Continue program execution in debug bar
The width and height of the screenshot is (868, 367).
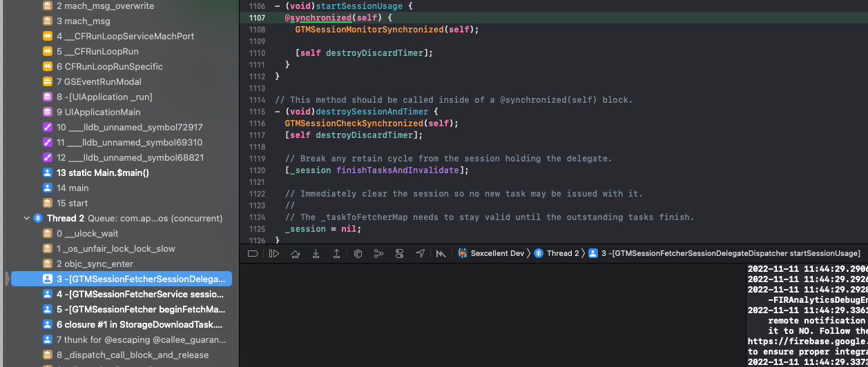pyautogui.click(x=274, y=254)
